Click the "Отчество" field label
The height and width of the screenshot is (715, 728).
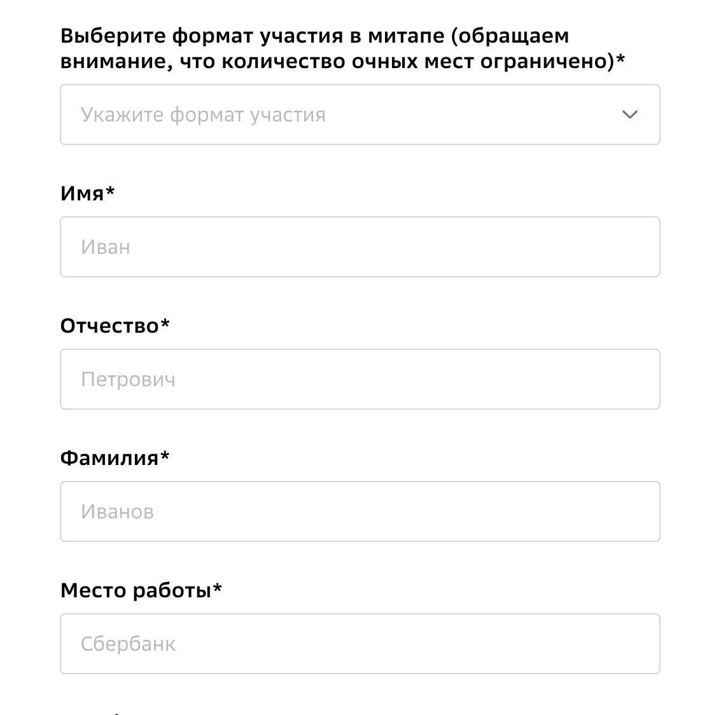pos(109,326)
